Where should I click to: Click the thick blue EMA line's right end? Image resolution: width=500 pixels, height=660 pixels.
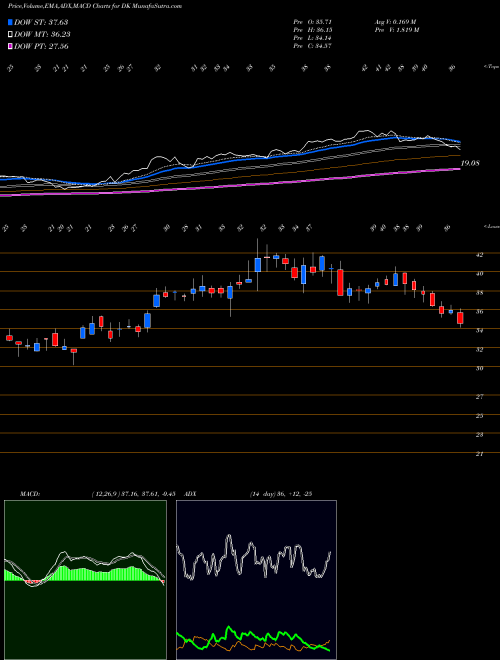[x=458, y=141]
